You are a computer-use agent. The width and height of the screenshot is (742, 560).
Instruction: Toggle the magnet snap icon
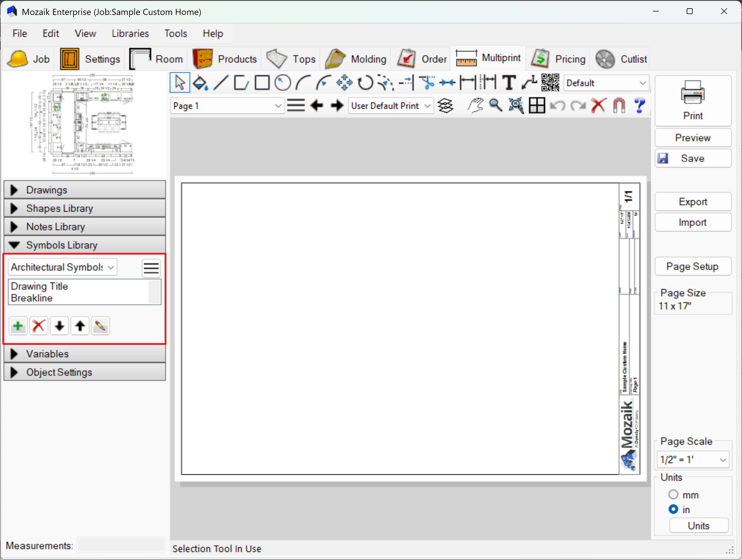click(619, 106)
